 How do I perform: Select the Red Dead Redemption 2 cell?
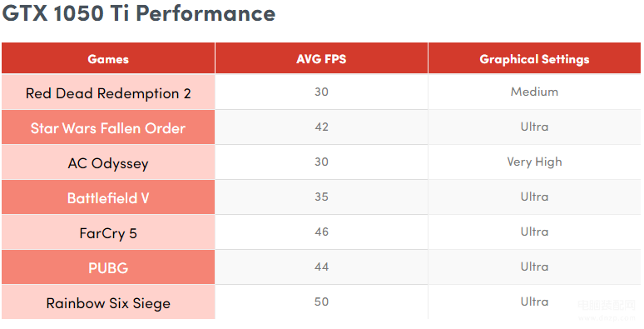(x=108, y=92)
